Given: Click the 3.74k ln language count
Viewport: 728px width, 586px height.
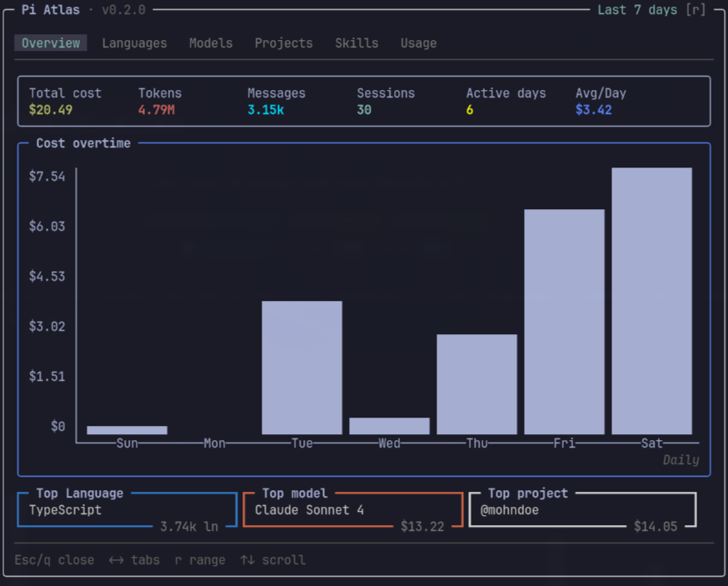Looking at the screenshot, I should (189, 527).
